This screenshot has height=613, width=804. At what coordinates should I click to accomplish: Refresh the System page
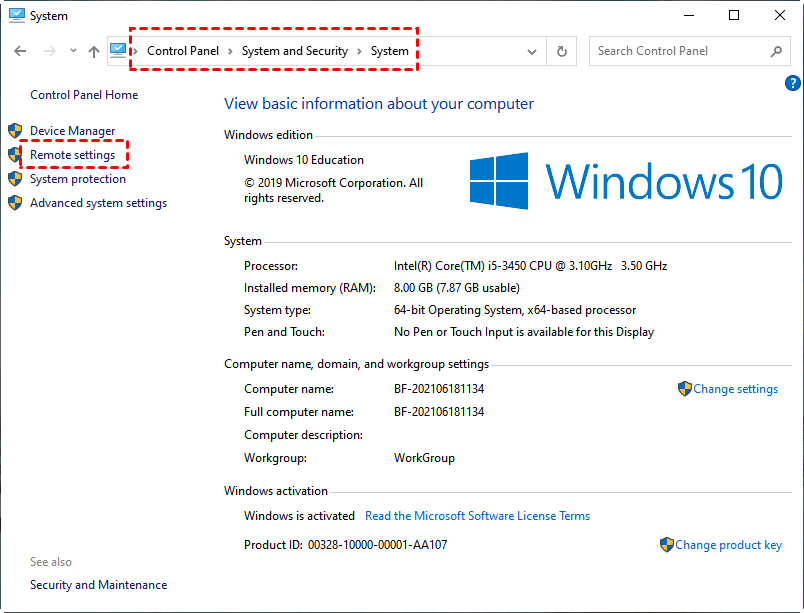click(x=561, y=51)
